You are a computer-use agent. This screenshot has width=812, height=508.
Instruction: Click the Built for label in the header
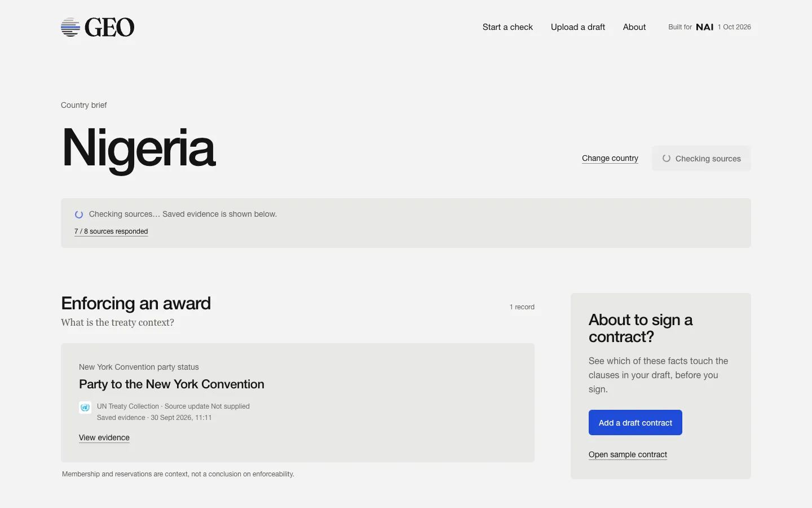click(680, 27)
